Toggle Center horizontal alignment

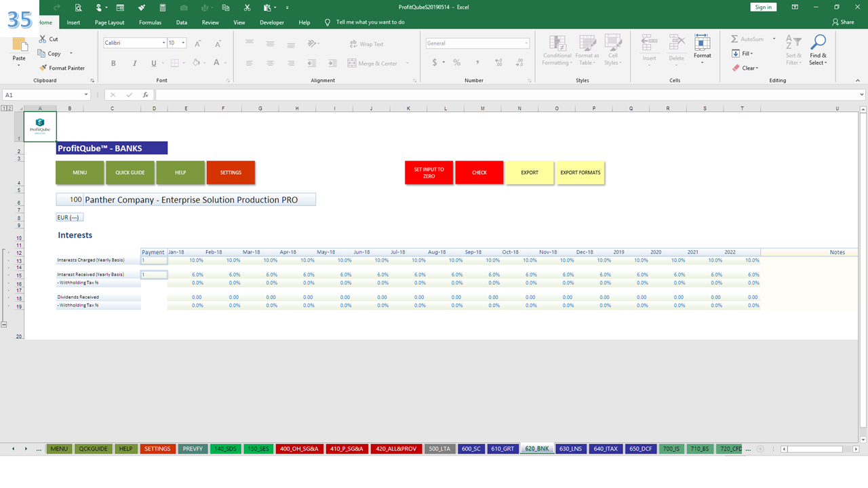coord(271,63)
